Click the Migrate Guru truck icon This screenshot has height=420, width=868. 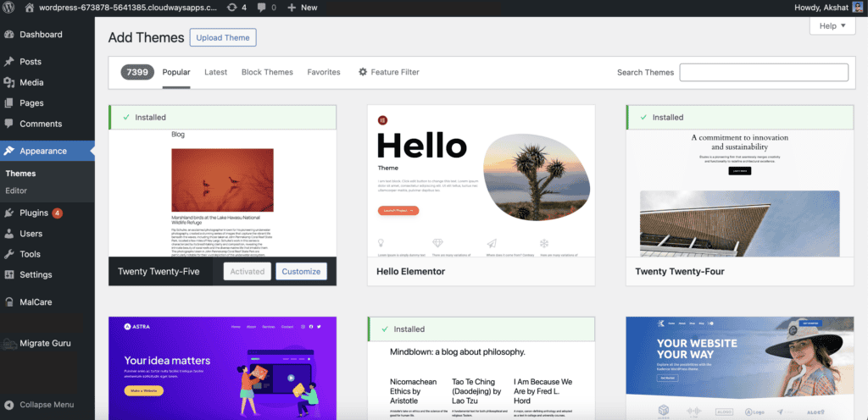click(8, 343)
